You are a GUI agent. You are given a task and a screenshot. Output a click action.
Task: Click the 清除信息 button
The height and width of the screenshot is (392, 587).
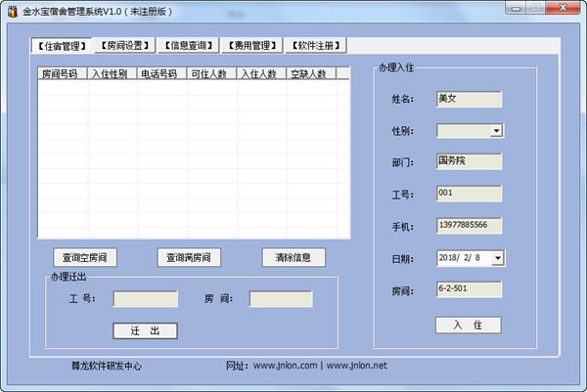click(x=293, y=257)
